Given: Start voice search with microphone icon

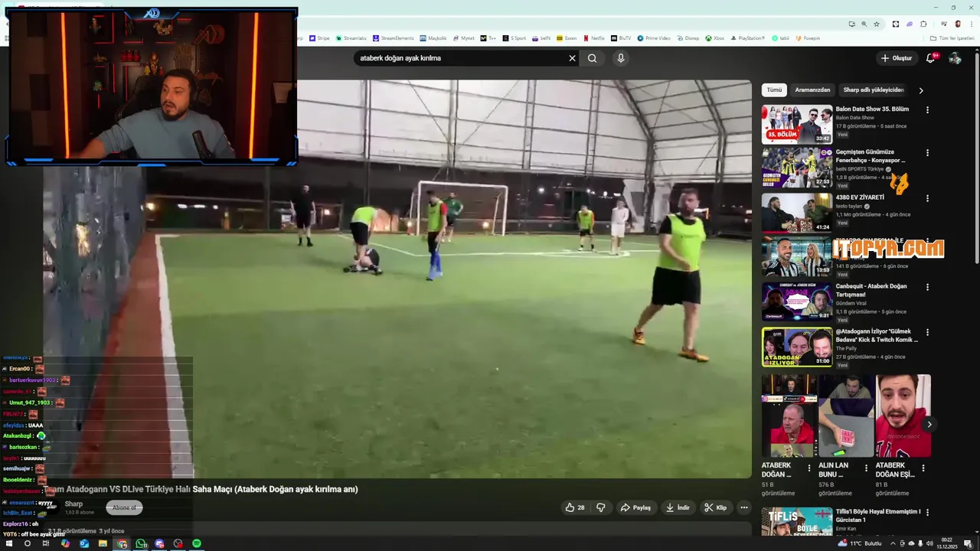Looking at the screenshot, I should (621, 58).
